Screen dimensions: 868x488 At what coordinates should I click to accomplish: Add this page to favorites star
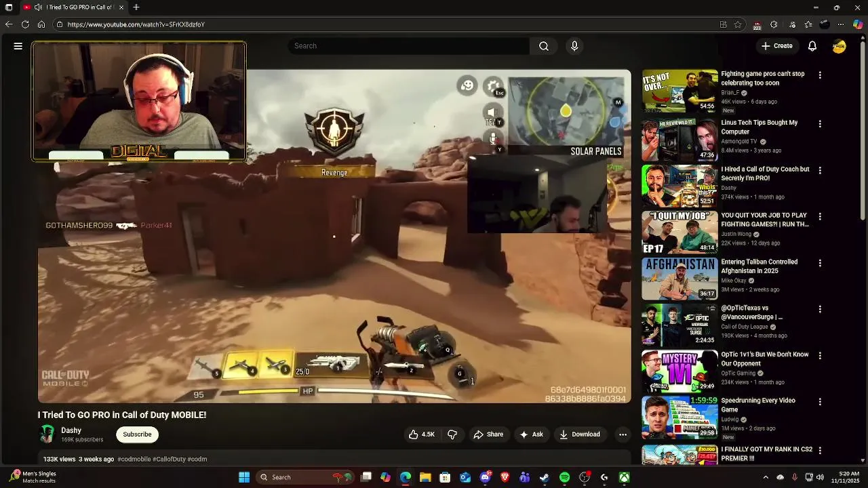[738, 24]
